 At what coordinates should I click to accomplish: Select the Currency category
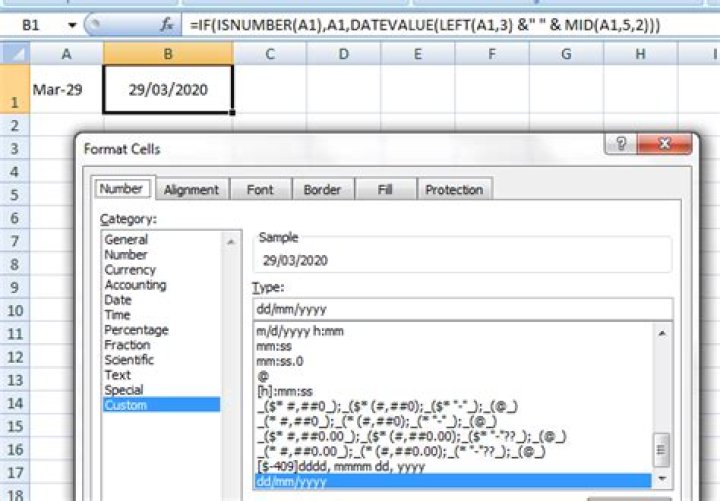coord(161,270)
